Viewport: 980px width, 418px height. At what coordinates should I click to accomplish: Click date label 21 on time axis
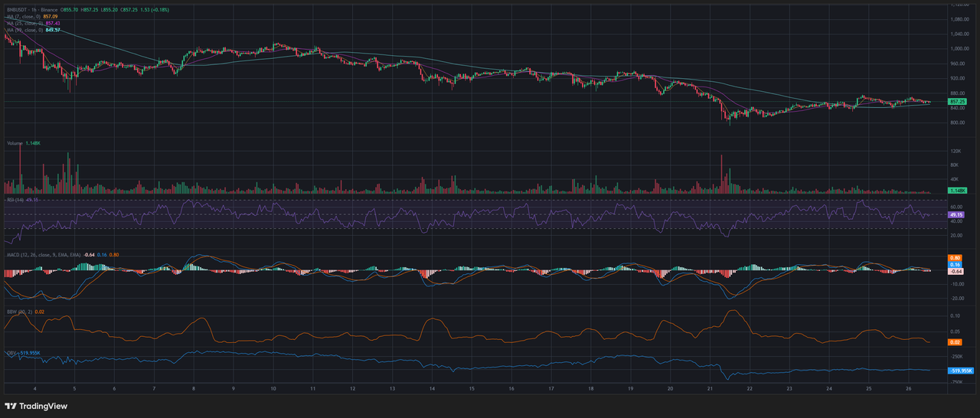coord(710,389)
